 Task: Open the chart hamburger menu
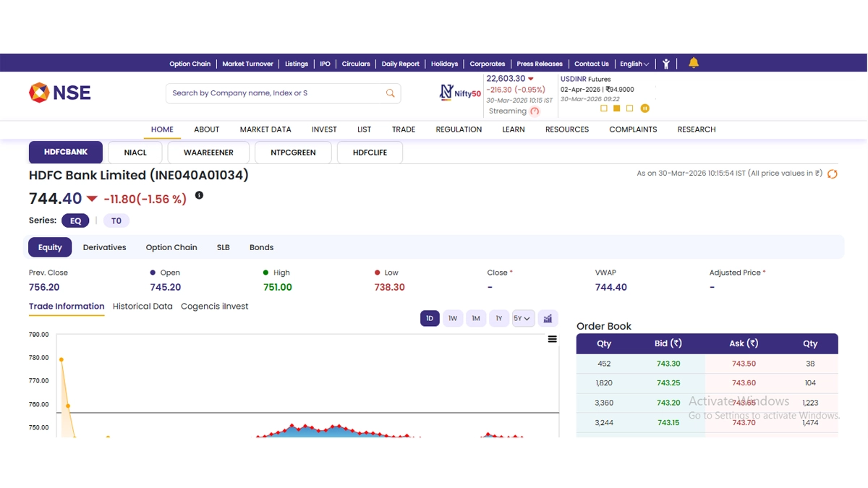(x=553, y=339)
